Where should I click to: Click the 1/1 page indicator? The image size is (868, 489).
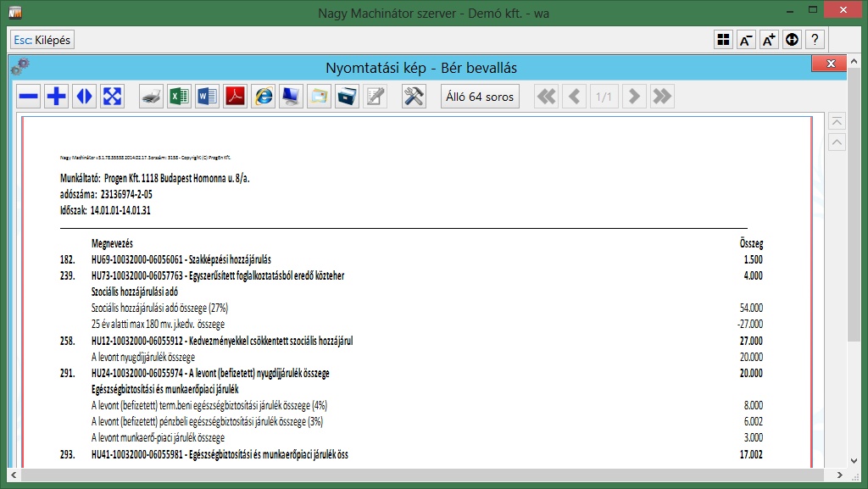[x=604, y=97]
